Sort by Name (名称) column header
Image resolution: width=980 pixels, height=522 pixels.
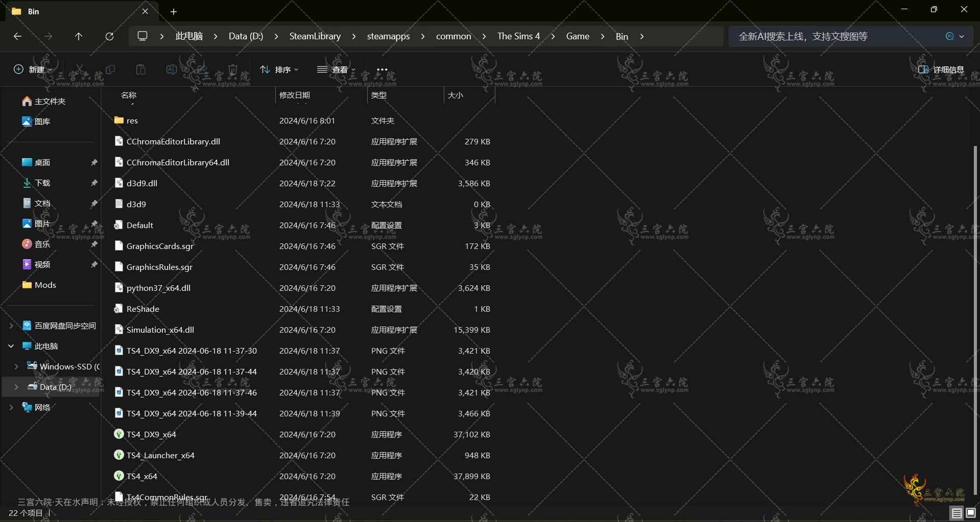click(x=129, y=95)
